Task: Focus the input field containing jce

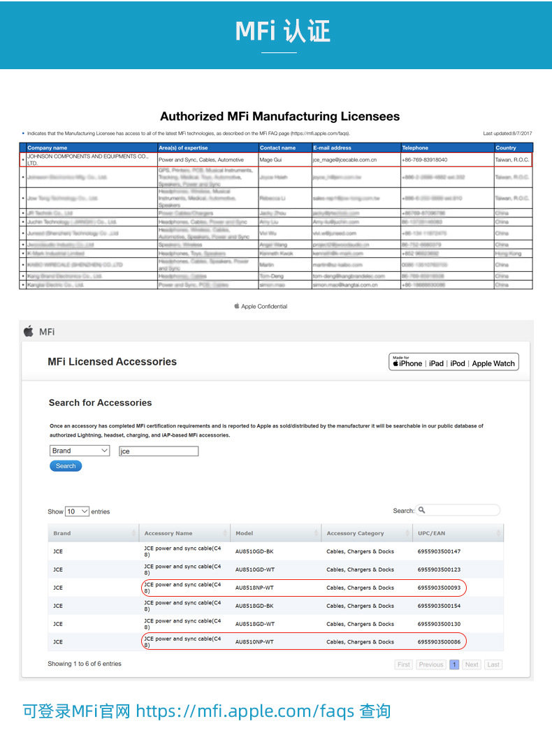Action: pos(159,451)
